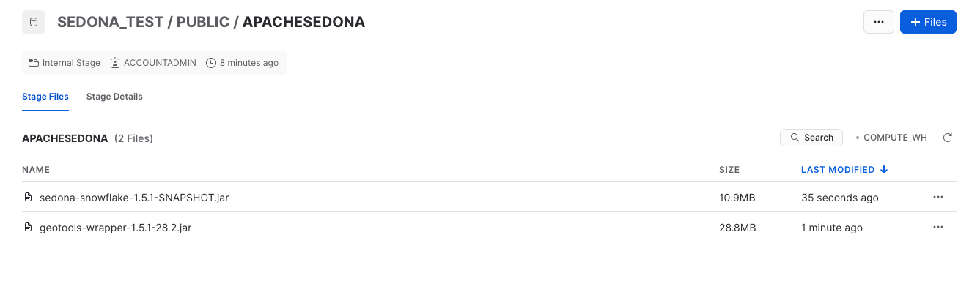
Task: Click the blue + Files button
Action: (x=928, y=22)
